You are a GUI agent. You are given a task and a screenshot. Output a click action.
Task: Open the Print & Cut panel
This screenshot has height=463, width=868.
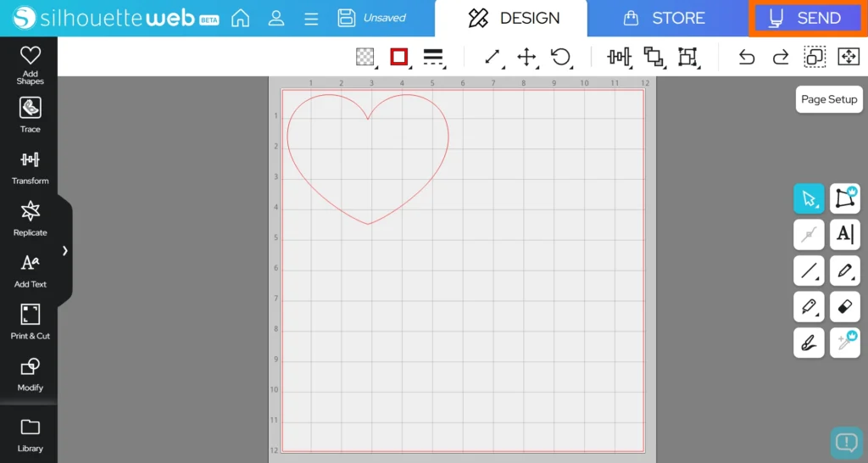point(31,321)
